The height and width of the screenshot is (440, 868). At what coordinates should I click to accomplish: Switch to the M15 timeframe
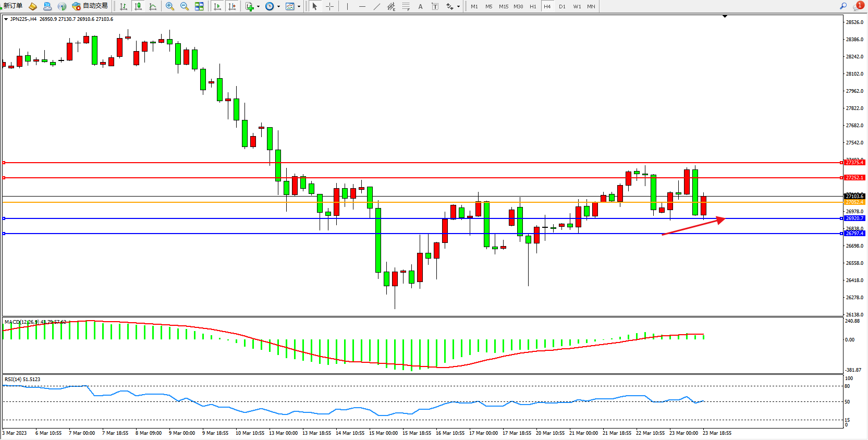click(x=503, y=6)
